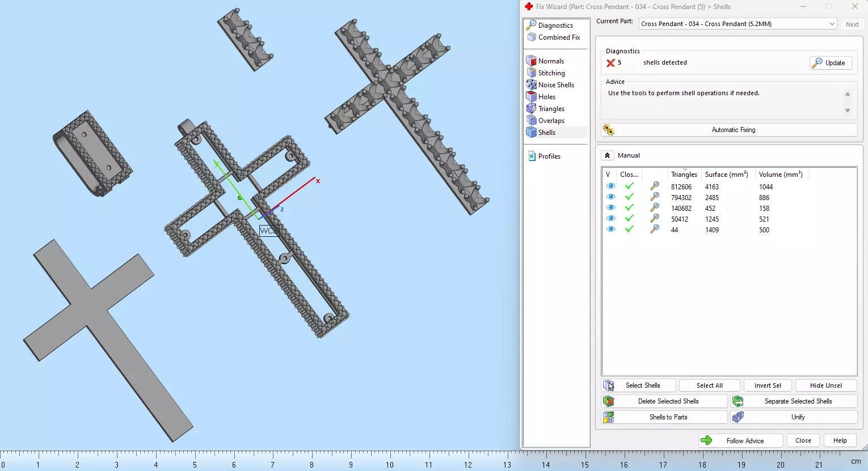Sort the shell list by Volume column
This screenshot has height=471, width=868.
pyautogui.click(x=782, y=175)
